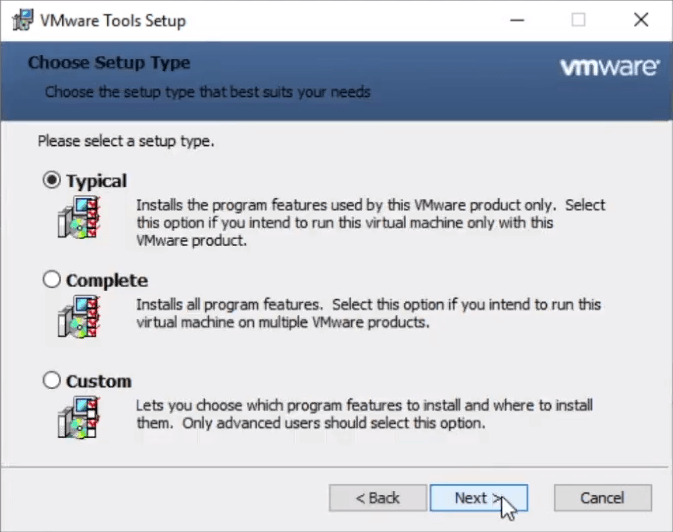Cancel the VMware Tools setup

[x=602, y=498]
